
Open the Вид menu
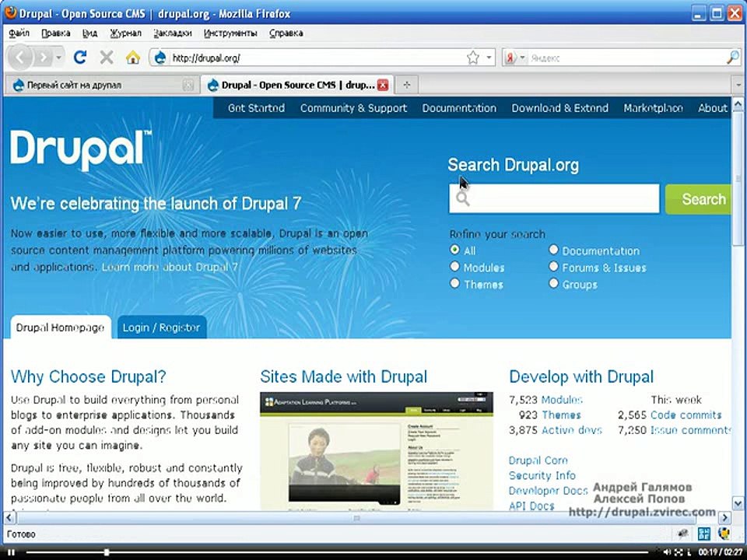[89, 33]
